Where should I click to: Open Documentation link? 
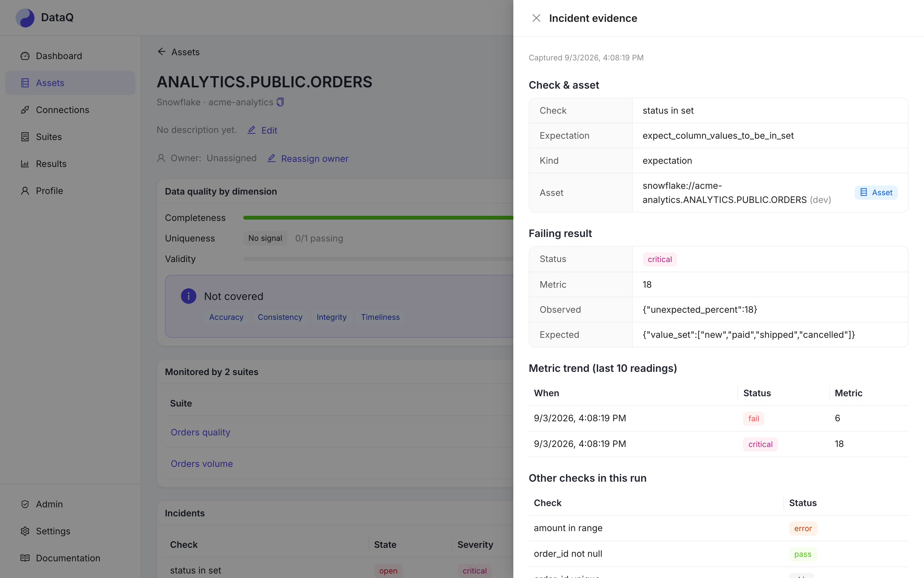(x=70, y=558)
